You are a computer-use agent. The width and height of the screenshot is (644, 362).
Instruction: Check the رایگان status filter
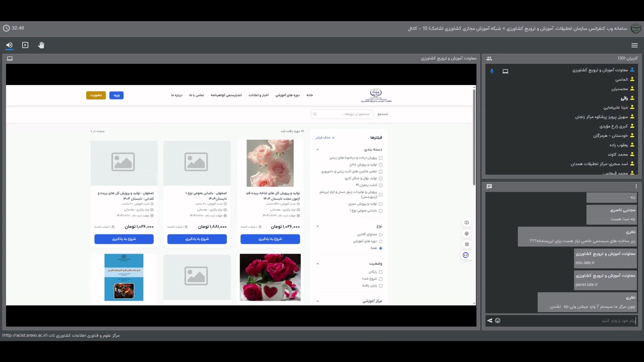[x=380, y=272]
